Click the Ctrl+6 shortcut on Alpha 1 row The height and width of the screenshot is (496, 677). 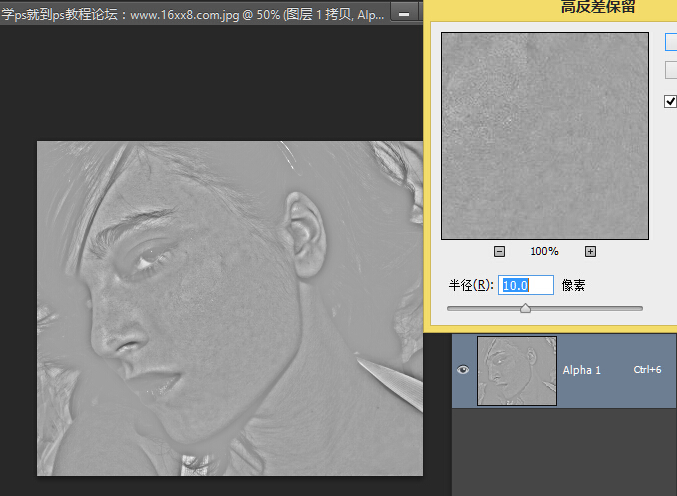[x=648, y=370]
